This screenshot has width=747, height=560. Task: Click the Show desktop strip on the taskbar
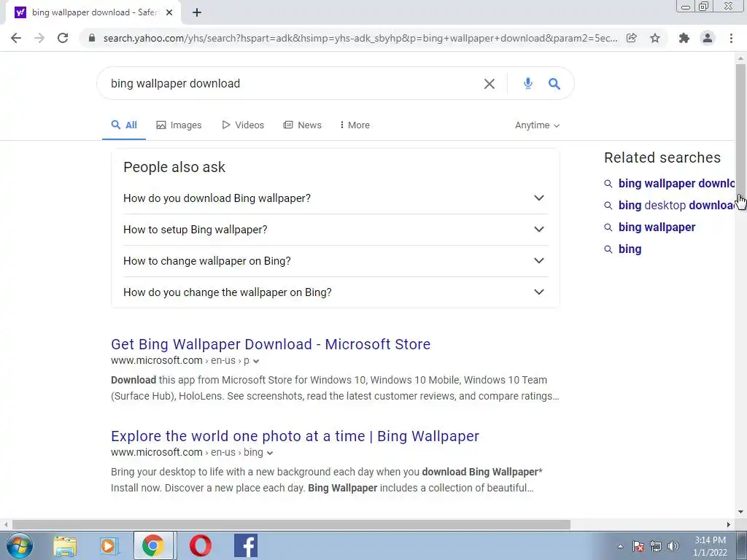click(x=742, y=546)
